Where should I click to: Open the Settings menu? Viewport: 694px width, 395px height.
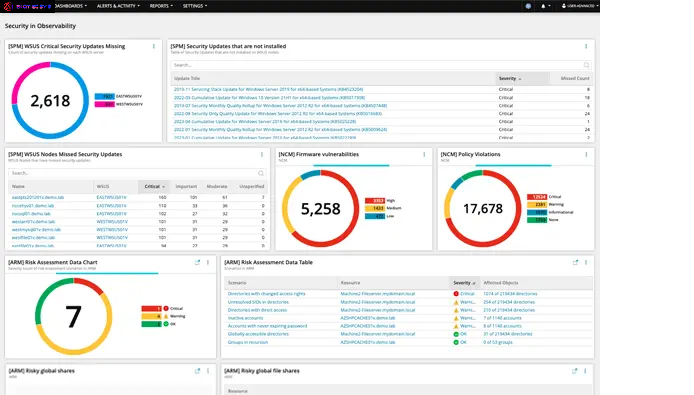coord(195,6)
